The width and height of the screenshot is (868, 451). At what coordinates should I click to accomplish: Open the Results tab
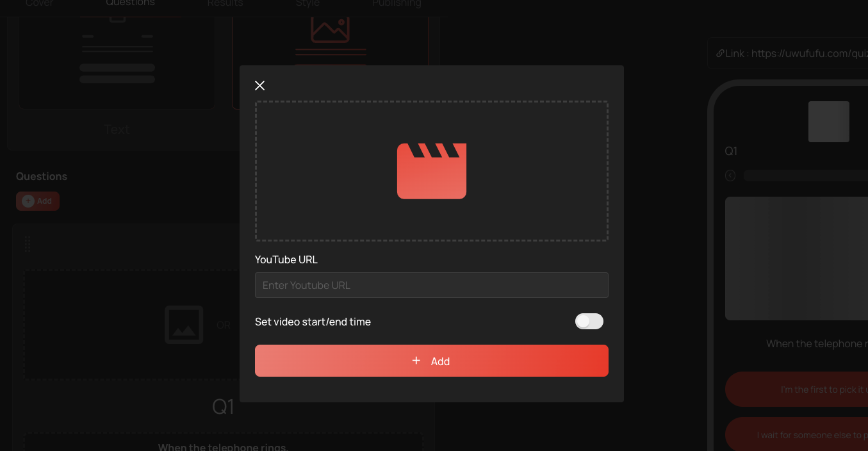click(x=225, y=3)
